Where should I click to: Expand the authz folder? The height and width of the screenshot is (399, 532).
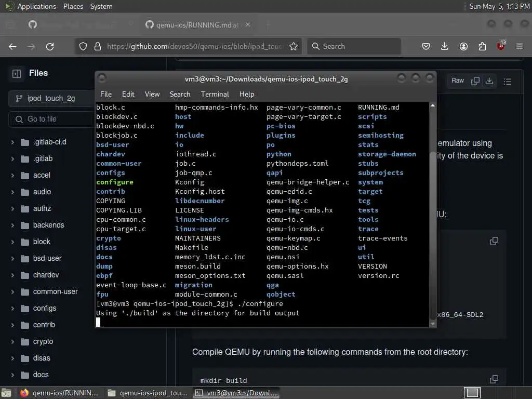pos(12,209)
